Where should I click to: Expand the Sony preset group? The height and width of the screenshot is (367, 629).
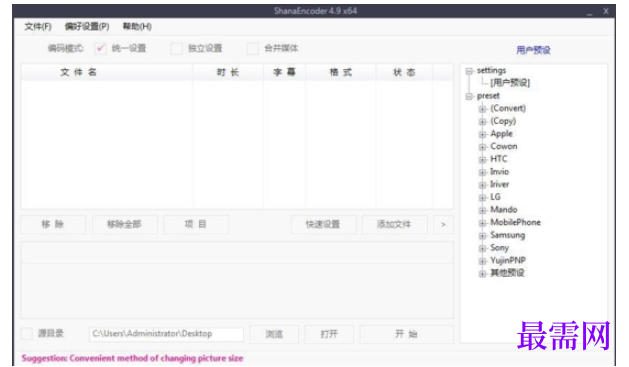point(482,248)
